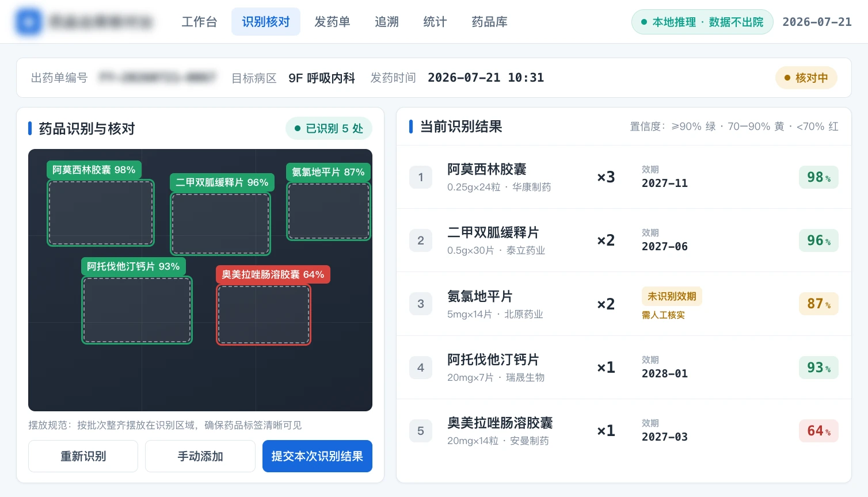Click the 93% confidence badge
Screen dimensions: 868x497
(x=818, y=368)
